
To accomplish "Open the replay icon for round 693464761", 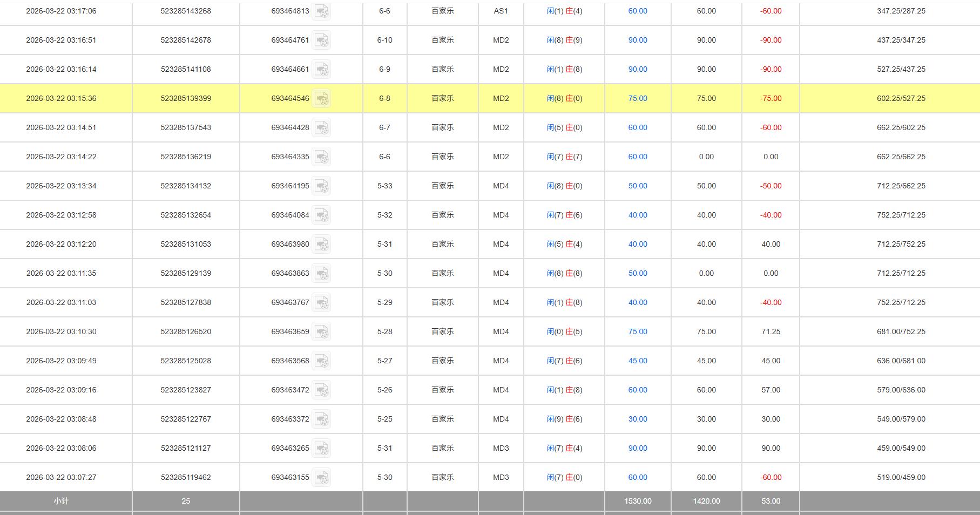I will [322, 40].
